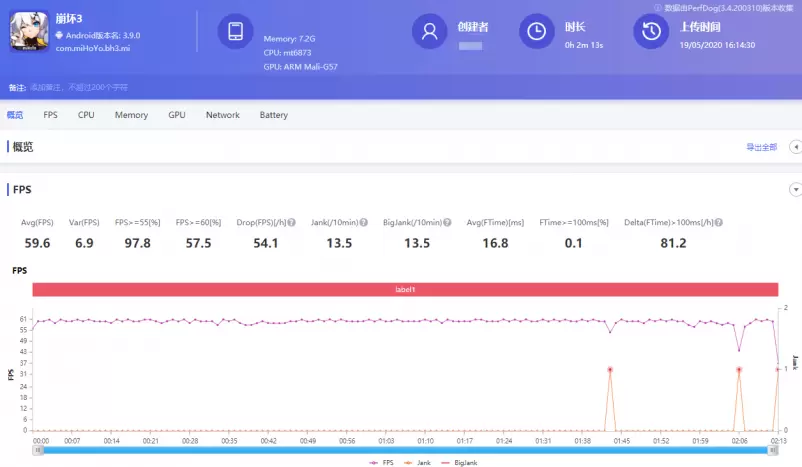
Task: Collapse the FPS section with its arrow
Action: pos(795,189)
